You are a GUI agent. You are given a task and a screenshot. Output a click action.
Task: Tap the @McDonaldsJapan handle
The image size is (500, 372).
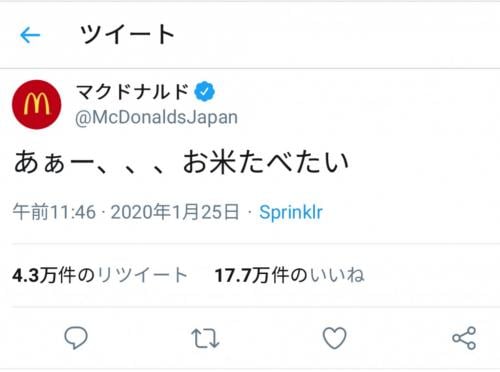(156, 118)
